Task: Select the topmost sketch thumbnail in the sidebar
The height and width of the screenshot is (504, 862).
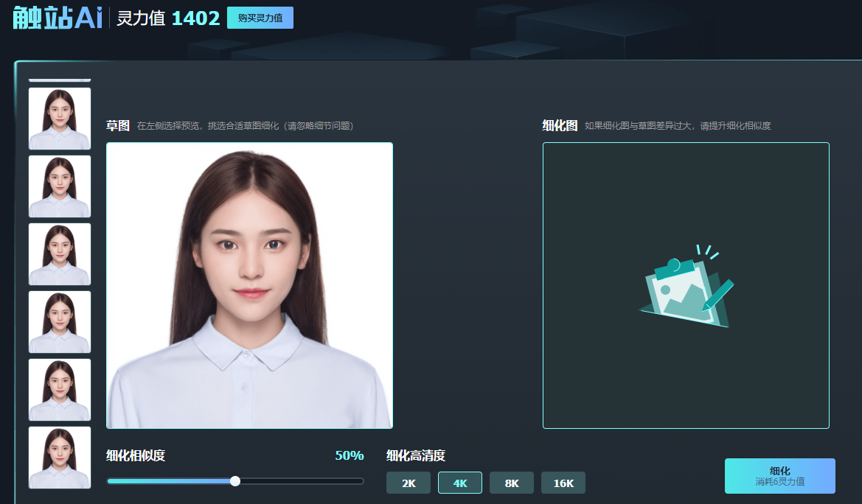Action: 59,119
